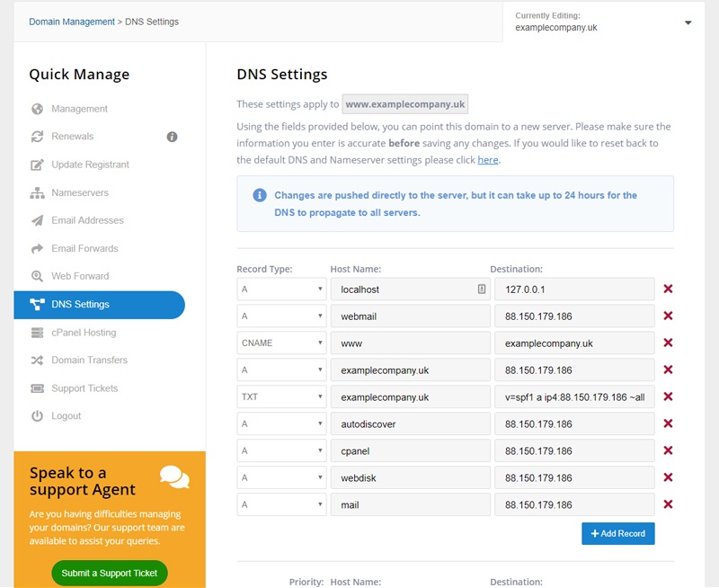Click the Domain Transfers shuffle icon
The height and width of the screenshot is (588, 719).
[x=37, y=360]
